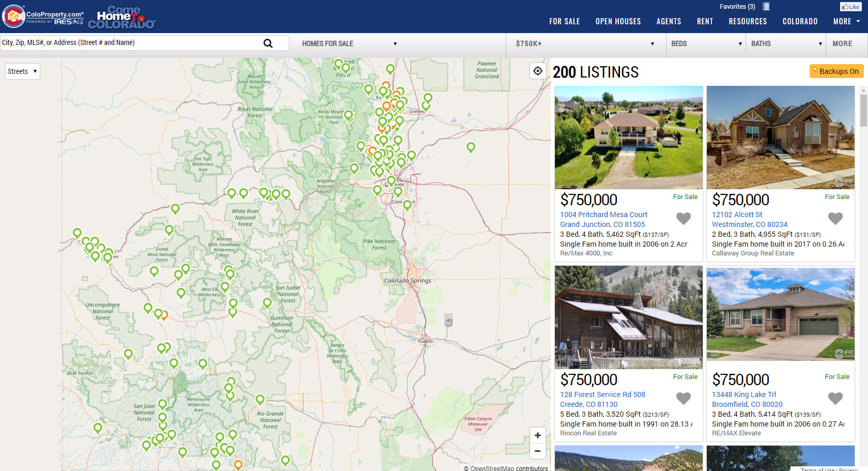The width and height of the screenshot is (868, 471).
Task: Open the $750K+ price filter dropdown
Action: [x=584, y=44]
